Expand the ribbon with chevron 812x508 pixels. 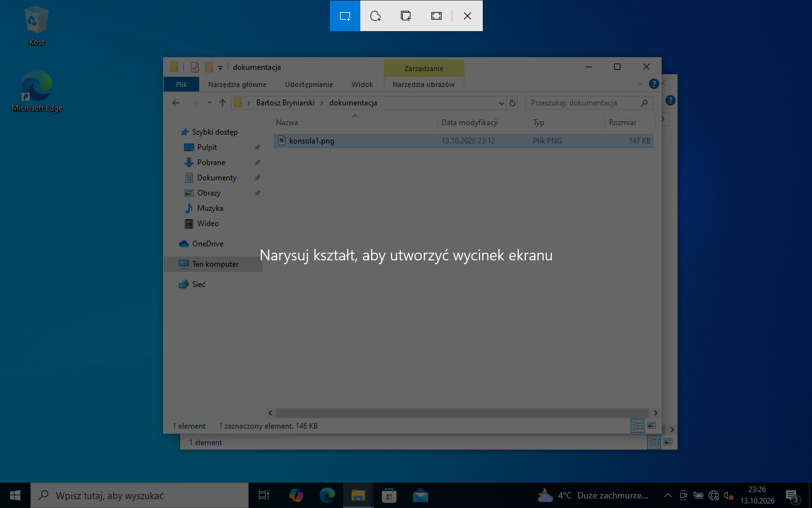[x=639, y=84]
